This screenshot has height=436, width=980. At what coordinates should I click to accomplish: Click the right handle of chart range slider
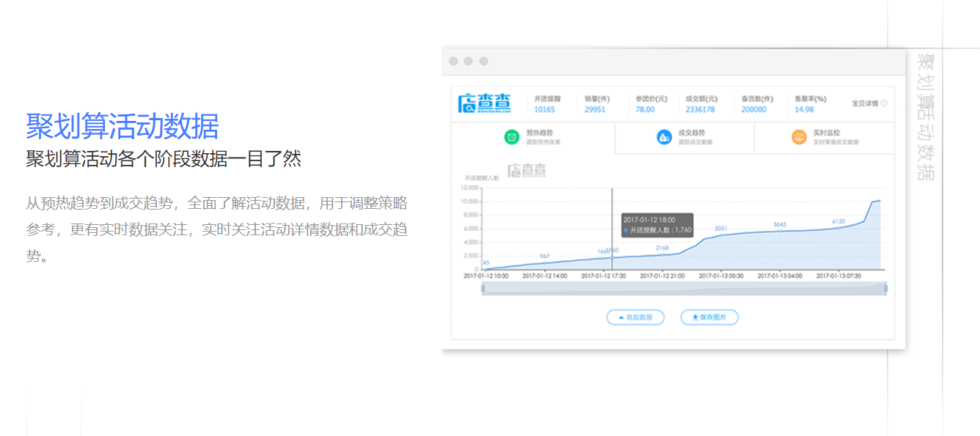tap(885, 289)
